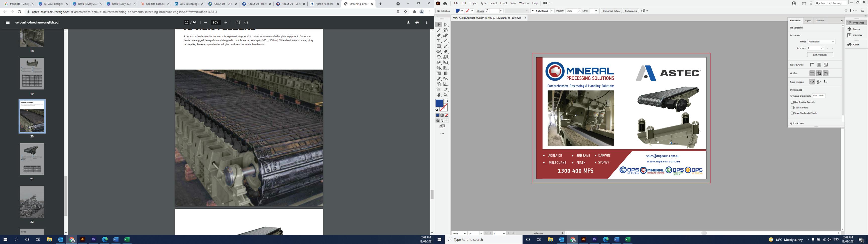
Task: Select the Paintbrush tool
Action: click(x=446, y=46)
